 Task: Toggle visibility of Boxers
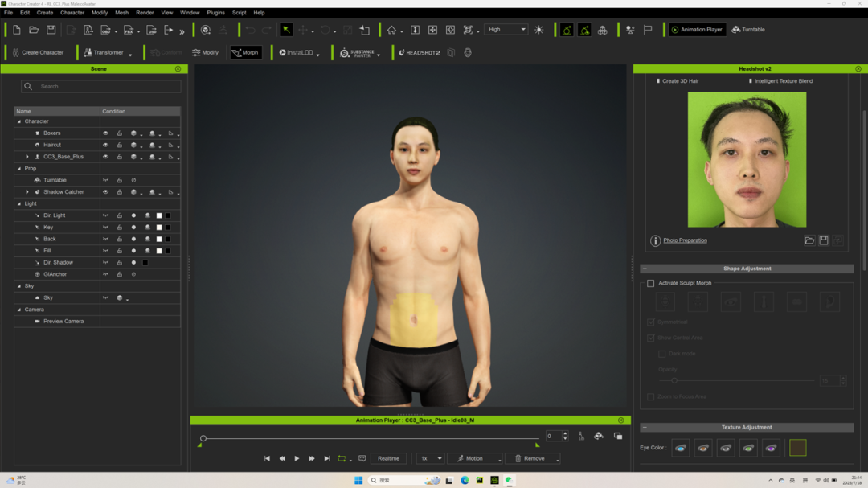[105, 133]
